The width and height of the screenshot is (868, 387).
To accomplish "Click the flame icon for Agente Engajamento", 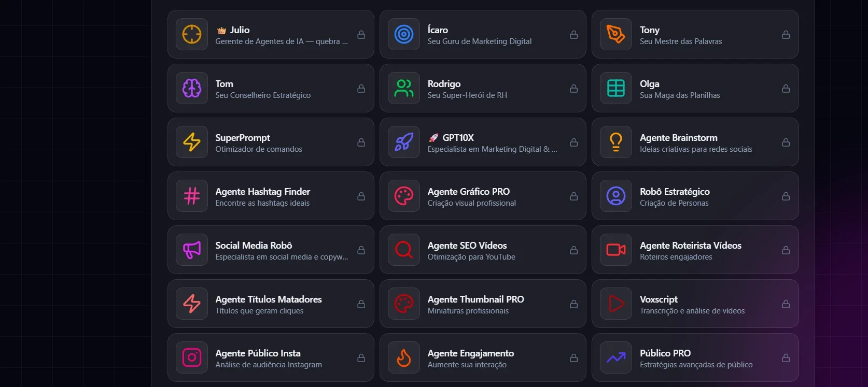I will point(404,357).
